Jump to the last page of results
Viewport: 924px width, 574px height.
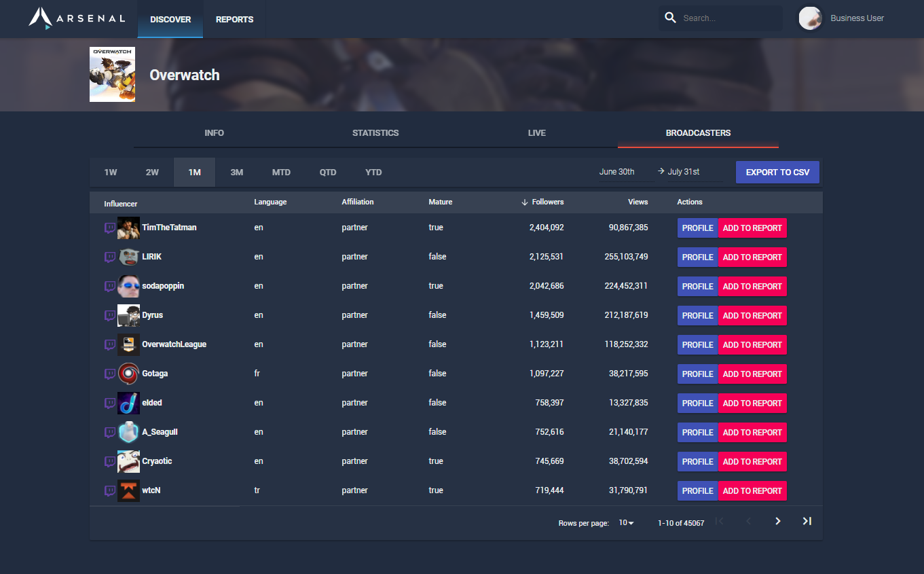(807, 521)
